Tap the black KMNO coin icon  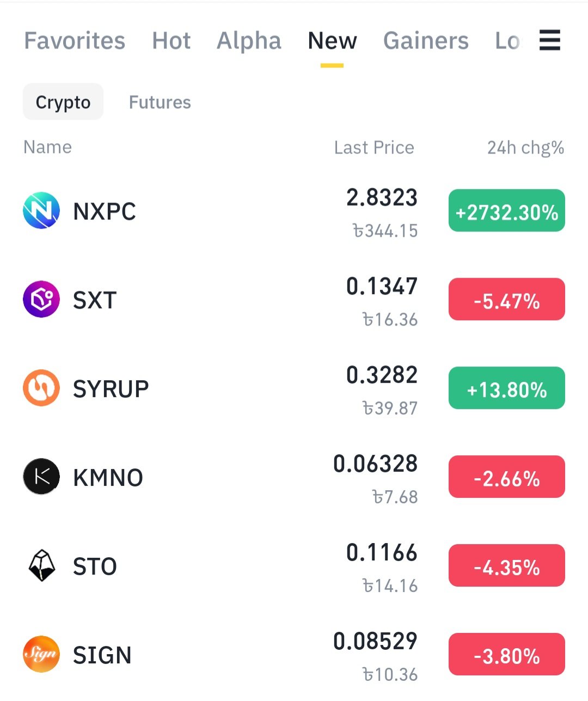click(41, 477)
